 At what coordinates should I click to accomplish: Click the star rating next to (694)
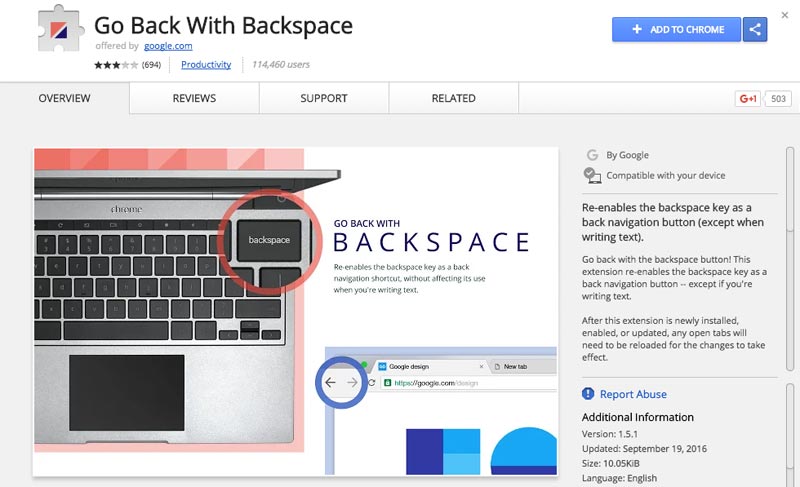tap(116, 65)
